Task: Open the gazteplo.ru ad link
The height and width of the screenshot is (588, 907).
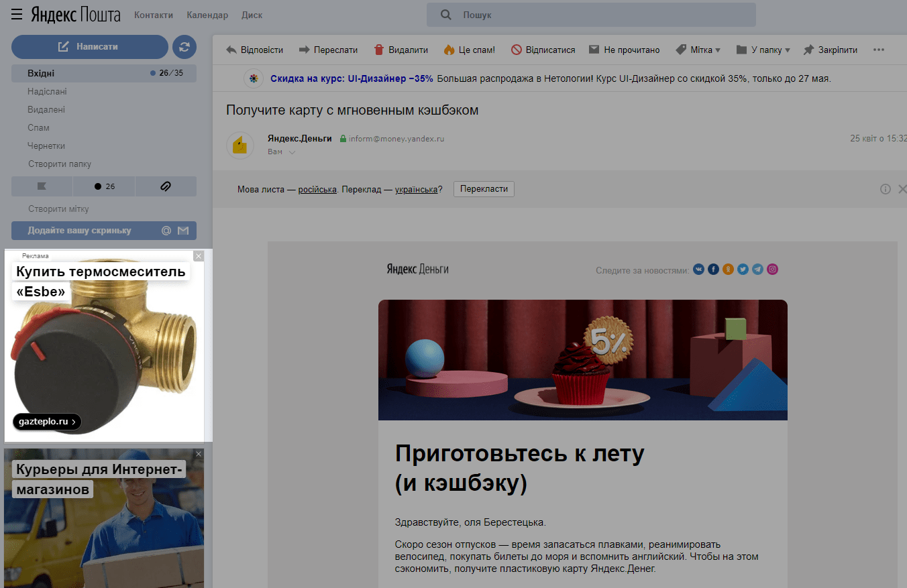Action: point(47,422)
